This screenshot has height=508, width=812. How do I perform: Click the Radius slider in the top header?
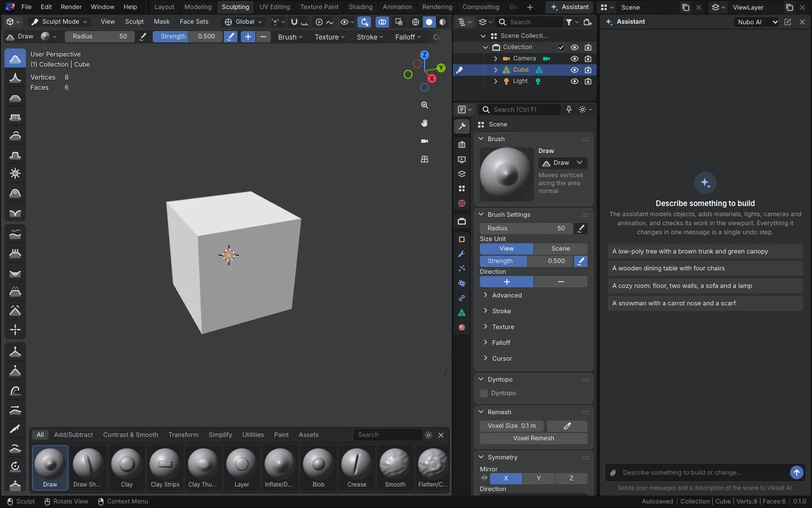click(x=99, y=36)
